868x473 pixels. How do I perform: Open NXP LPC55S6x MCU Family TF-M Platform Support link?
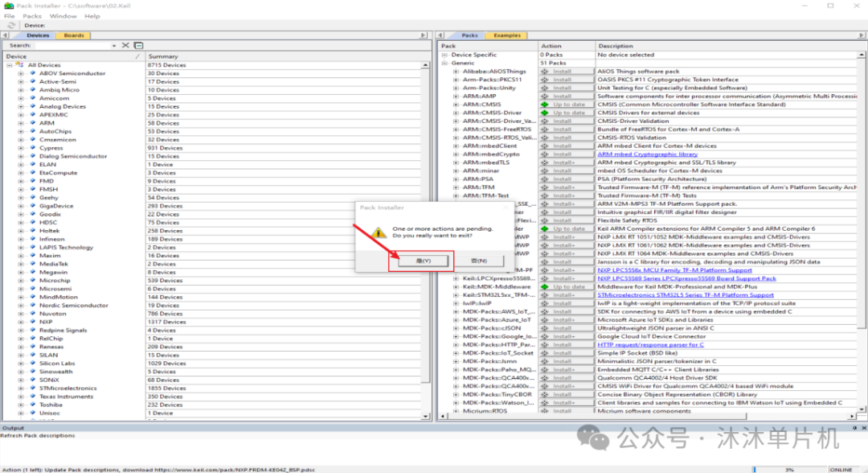[x=674, y=270]
